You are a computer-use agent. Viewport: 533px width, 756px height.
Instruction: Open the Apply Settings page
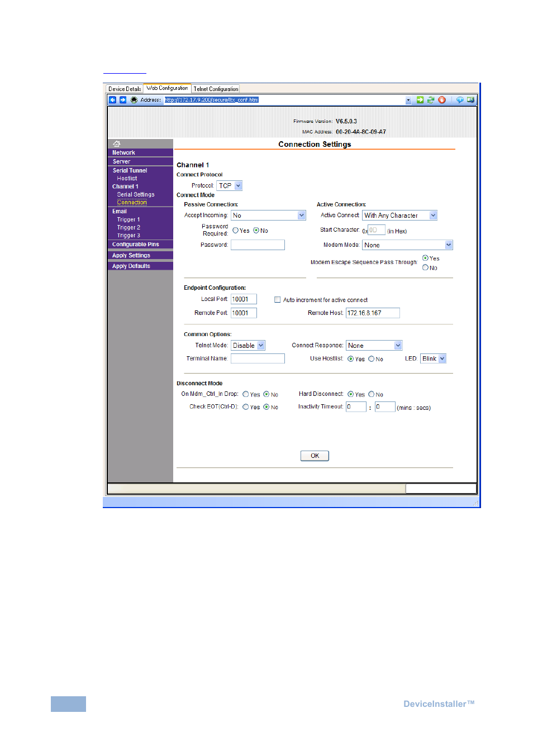131,255
